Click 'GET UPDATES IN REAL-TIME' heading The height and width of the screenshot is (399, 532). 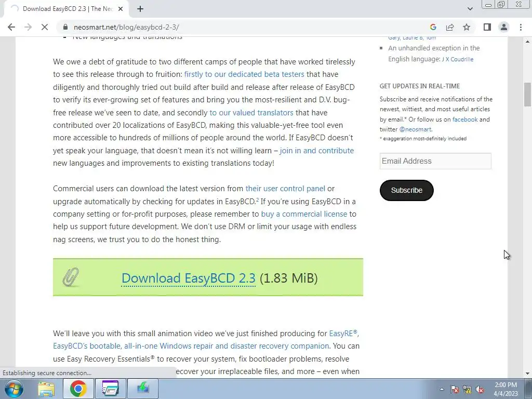pyautogui.click(x=420, y=86)
